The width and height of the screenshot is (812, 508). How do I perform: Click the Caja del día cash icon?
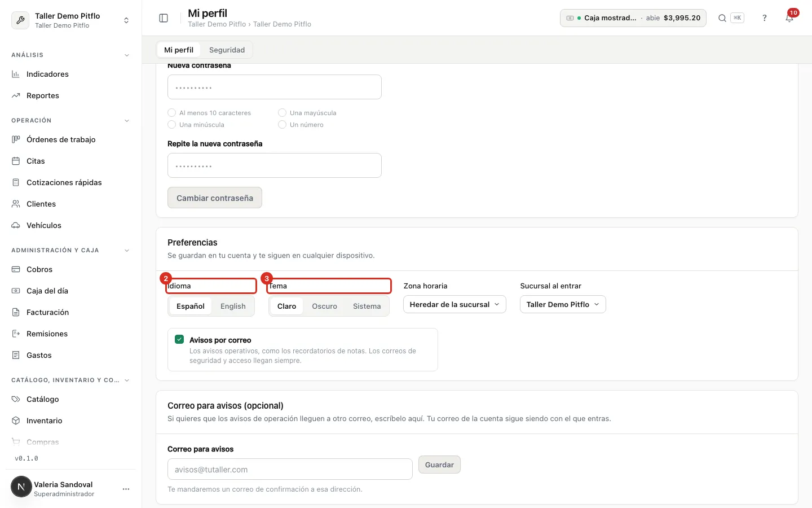tap(16, 291)
